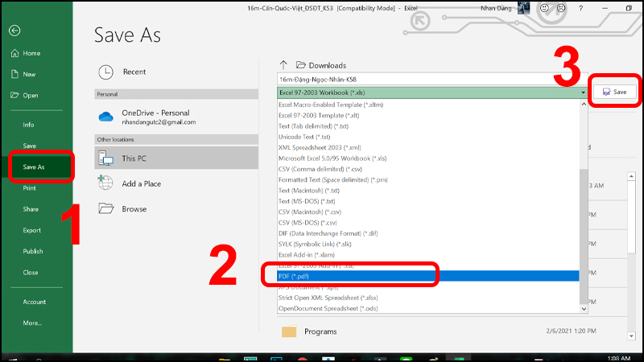Click the Downloads folder path link

(x=327, y=65)
